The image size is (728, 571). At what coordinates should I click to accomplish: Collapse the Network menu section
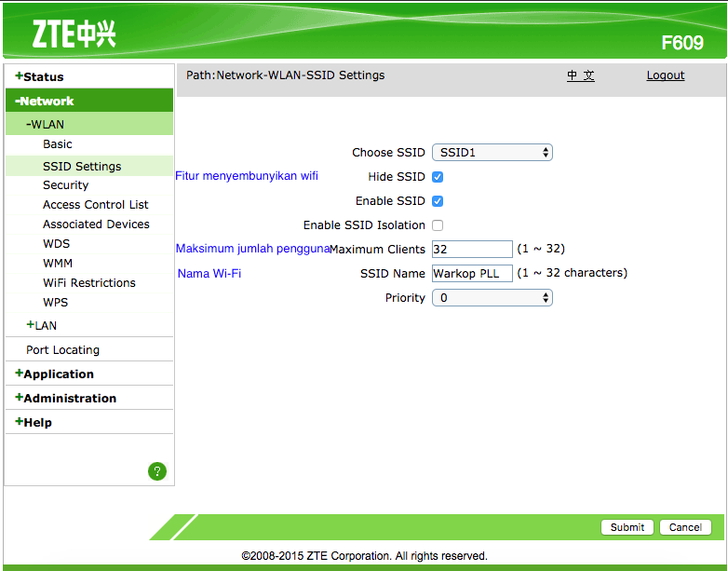point(89,101)
